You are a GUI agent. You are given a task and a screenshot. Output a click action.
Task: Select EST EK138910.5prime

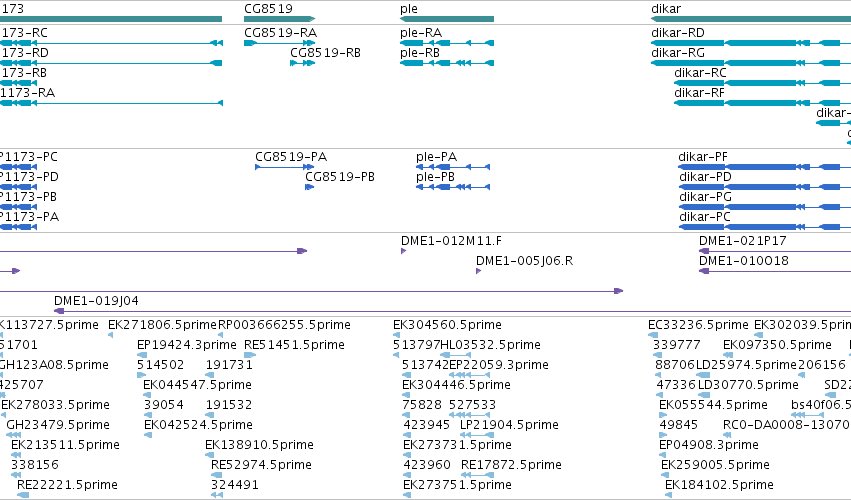pyautogui.click(x=259, y=445)
